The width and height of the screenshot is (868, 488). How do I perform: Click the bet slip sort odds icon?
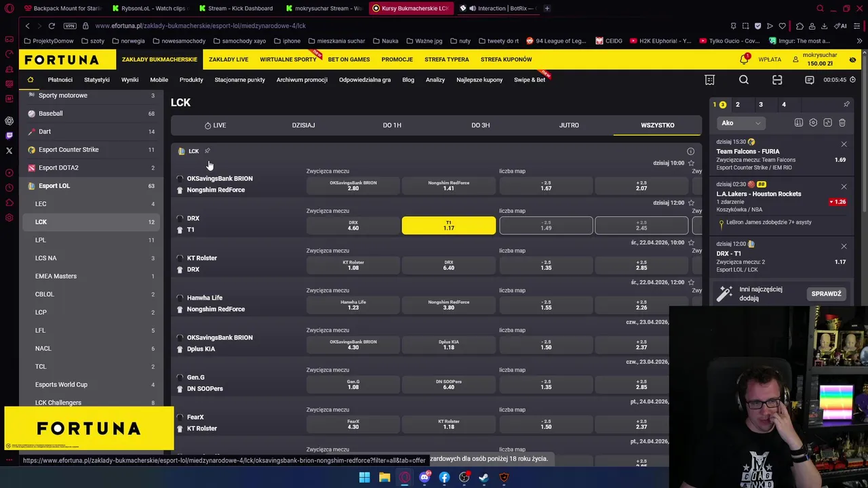(x=799, y=123)
